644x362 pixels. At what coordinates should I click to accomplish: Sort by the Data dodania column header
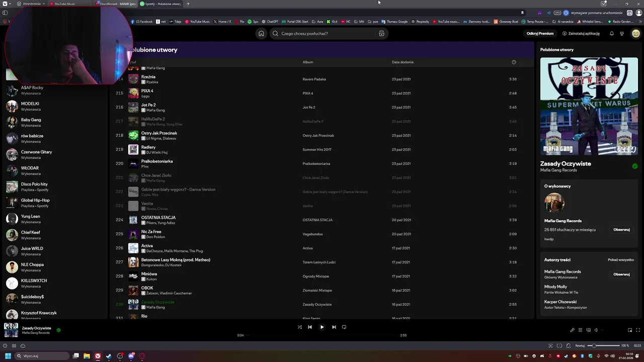tap(403, 62)
